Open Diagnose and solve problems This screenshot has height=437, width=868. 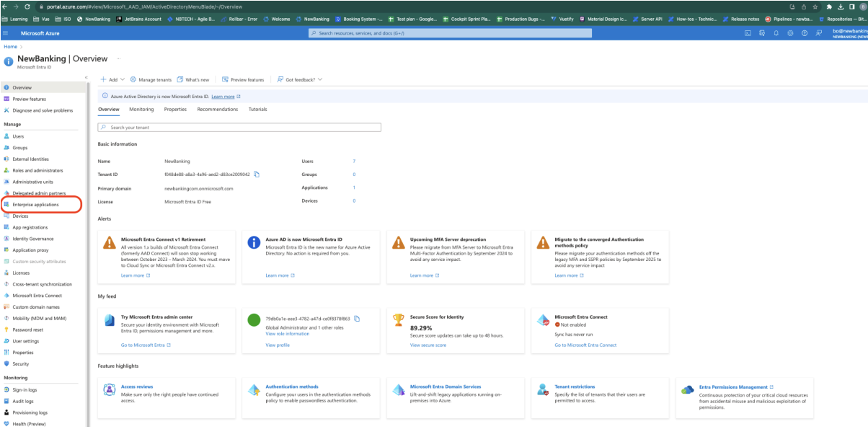click(x=43, y=110)
